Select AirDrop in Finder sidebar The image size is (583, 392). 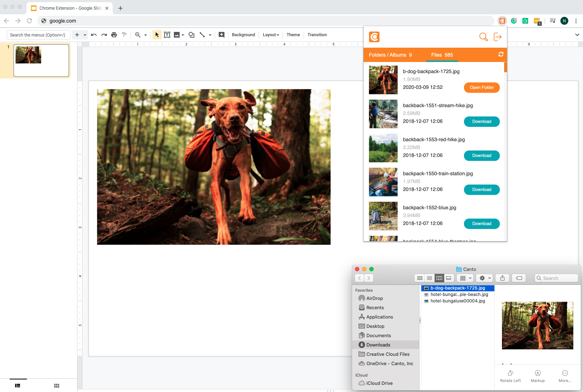pyautogui.click(x=375, y=298)
